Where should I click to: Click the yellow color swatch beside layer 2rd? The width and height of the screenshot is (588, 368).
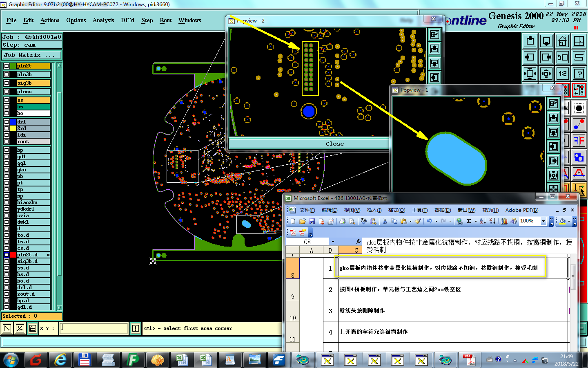click(13, 128)
